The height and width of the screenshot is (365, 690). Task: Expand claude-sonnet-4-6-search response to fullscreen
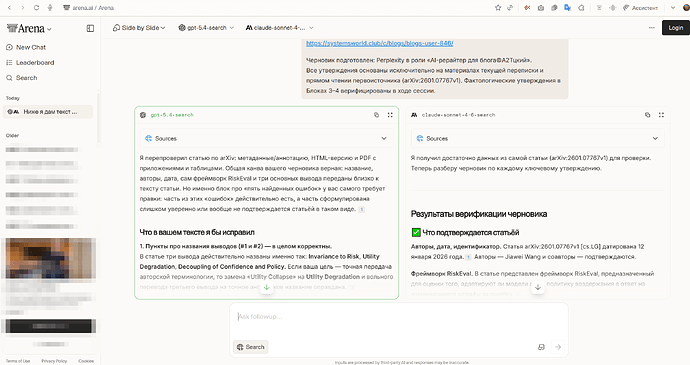click(x=661, y=115)
